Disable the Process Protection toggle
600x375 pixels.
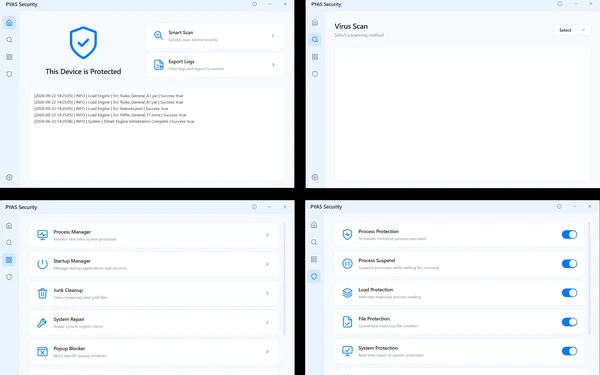tap(569, 235)
